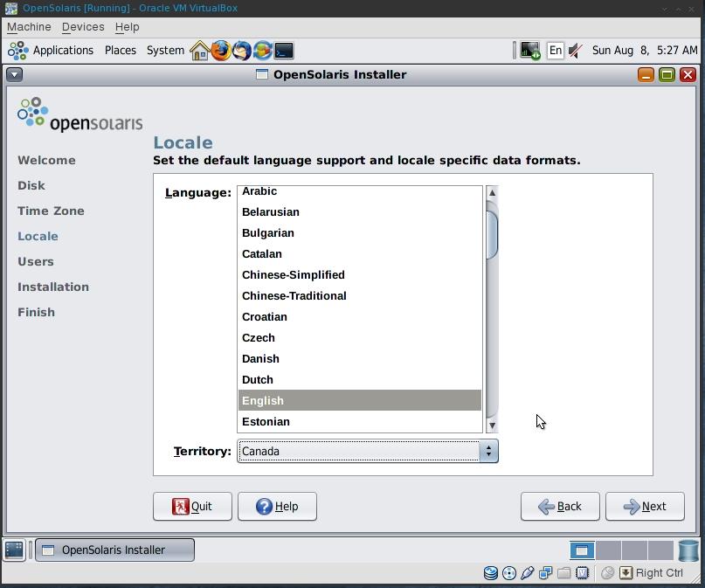Select Croatian in the language list
This screenshot has height=588, width=705.
(x=360, y=317)
